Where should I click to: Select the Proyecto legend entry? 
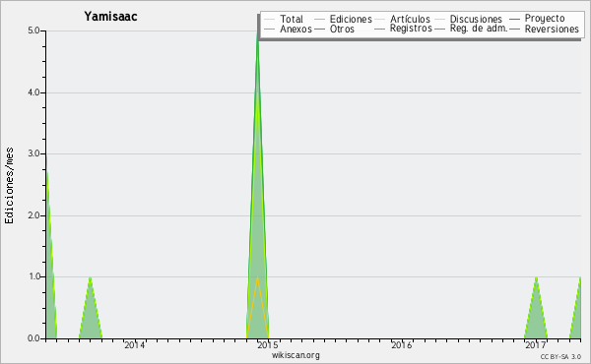pos(545,19)
